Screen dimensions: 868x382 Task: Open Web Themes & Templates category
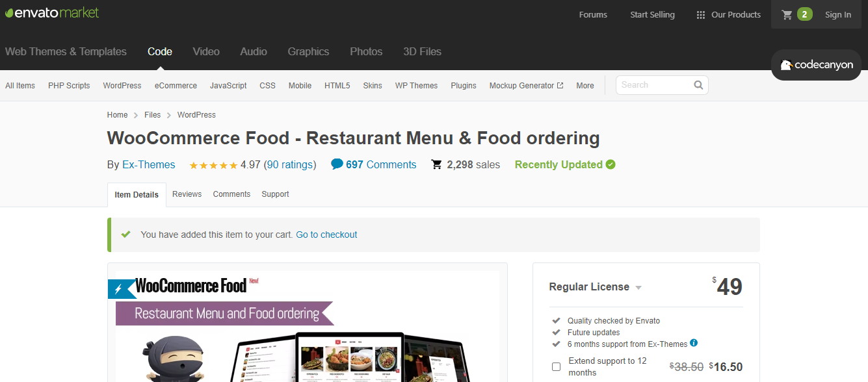pyautogui.click(x=66, y=51)
